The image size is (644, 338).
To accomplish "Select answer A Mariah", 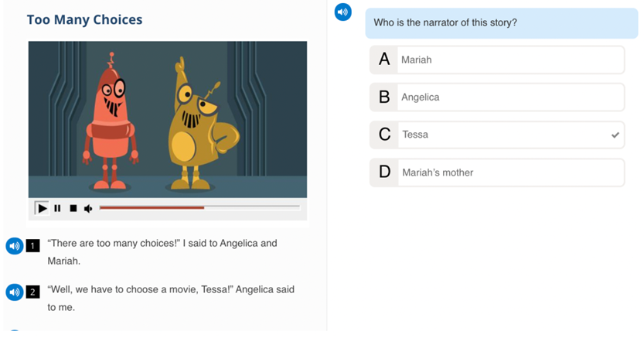I will pyautogui.click(x=497, y=60).
